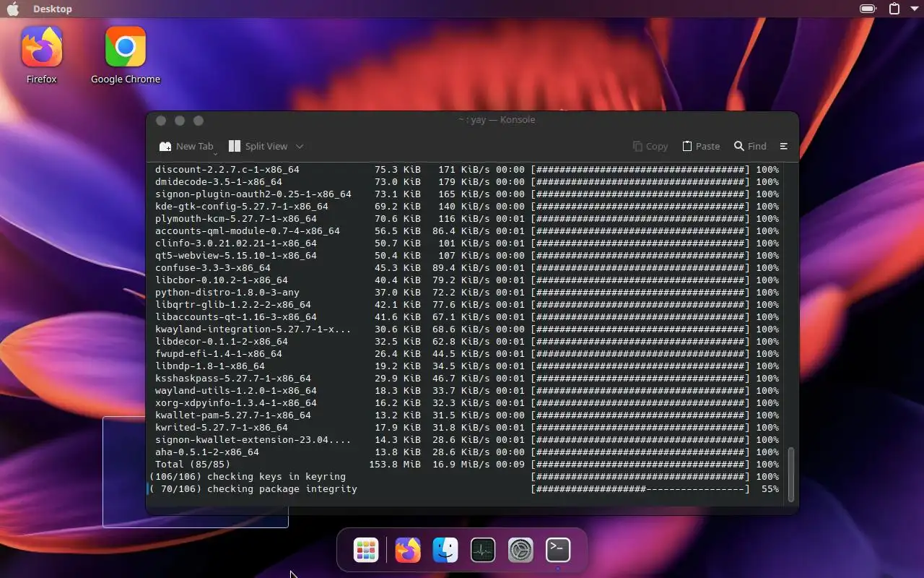Viewport: 924px width, 578px height.
Task: Open the Apple logo menu
Action: click(13, 9)
